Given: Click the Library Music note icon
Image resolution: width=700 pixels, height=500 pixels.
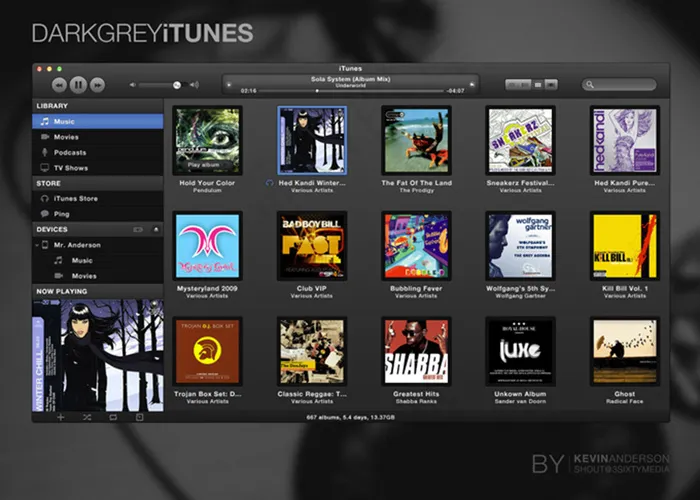Looking at the screenshot, I should tap(45, 121).
